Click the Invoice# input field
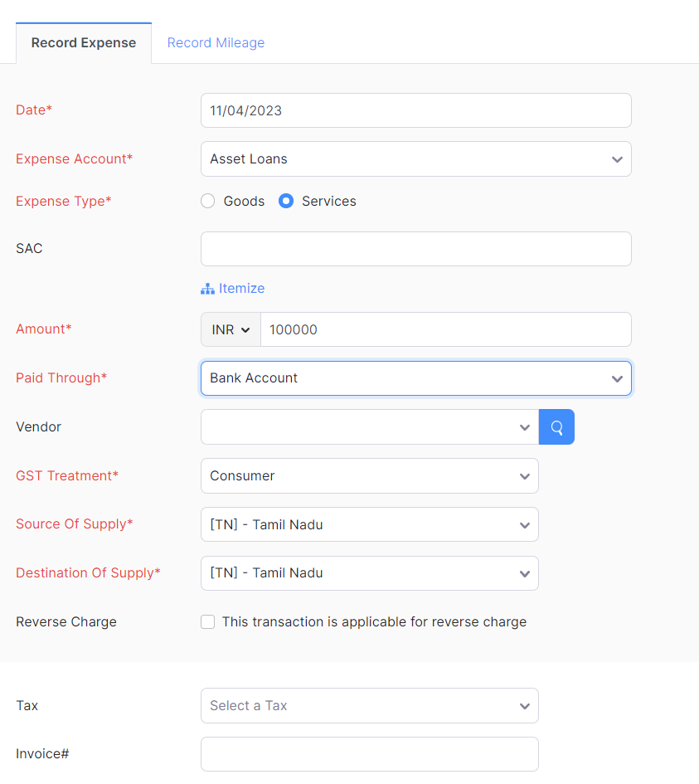This screenshot has width=699, height=784. coord(369,753)
